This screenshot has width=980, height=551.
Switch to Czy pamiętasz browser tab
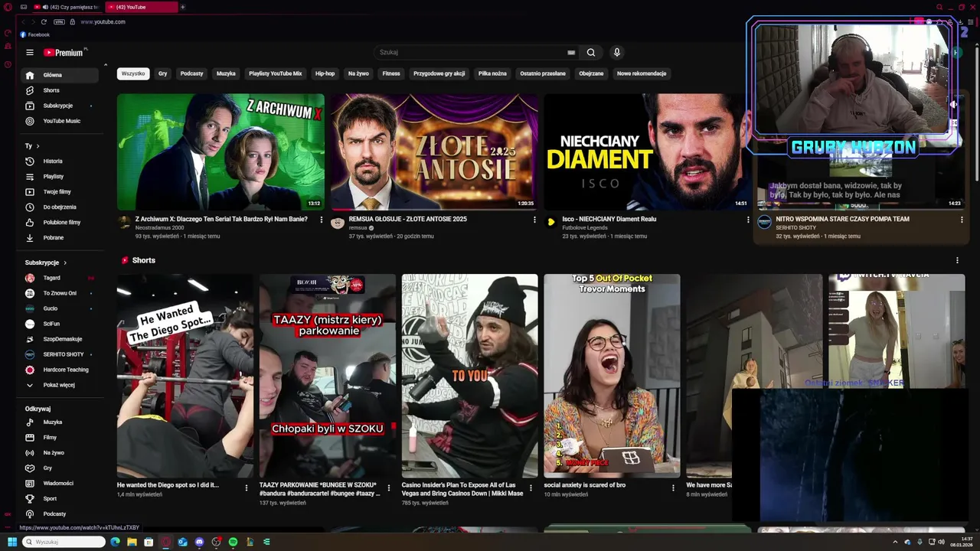[67, 7]
